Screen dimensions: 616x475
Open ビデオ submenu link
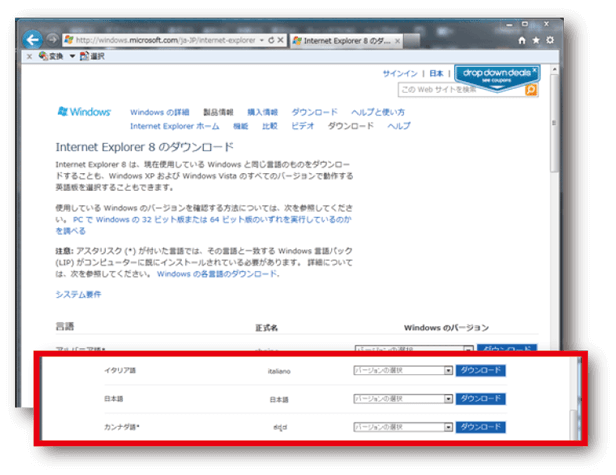click(302, 126)
